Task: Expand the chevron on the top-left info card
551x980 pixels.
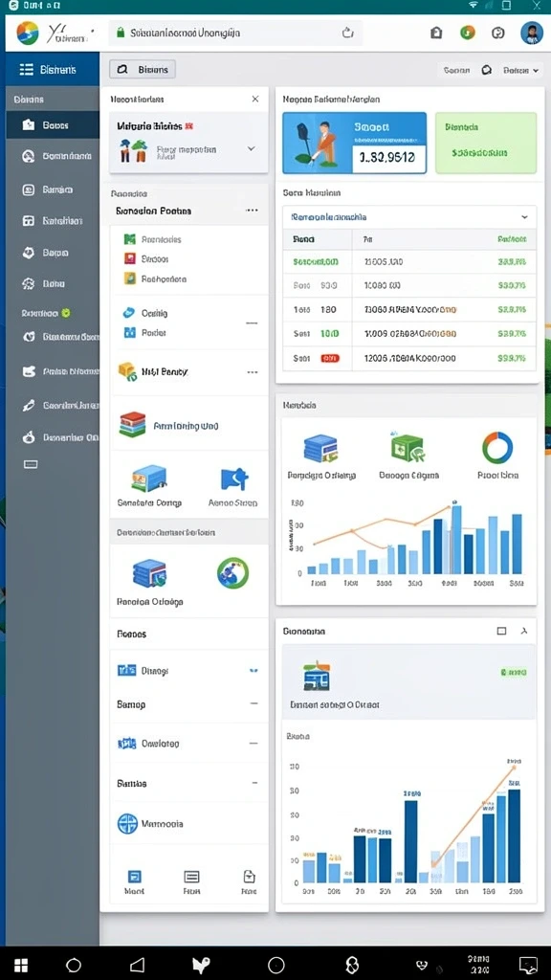Action: click(x=252, y=148)
